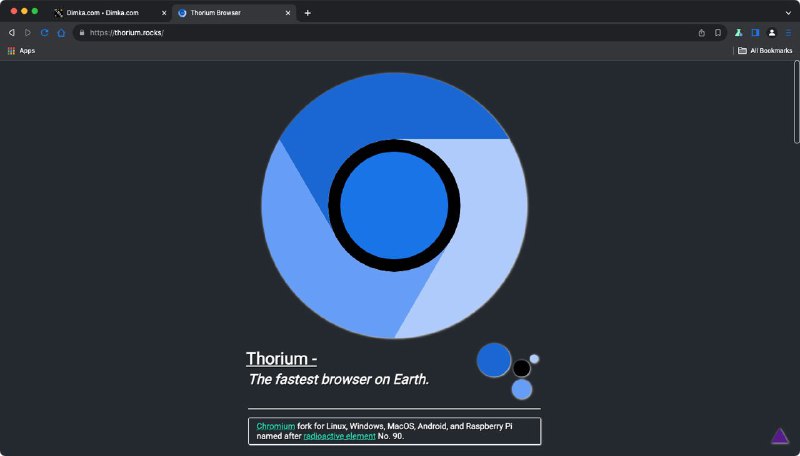Click the tagline 'The fastest browser on Earth.'
This screenshot has height=456, width=800.
click(339, 379)
